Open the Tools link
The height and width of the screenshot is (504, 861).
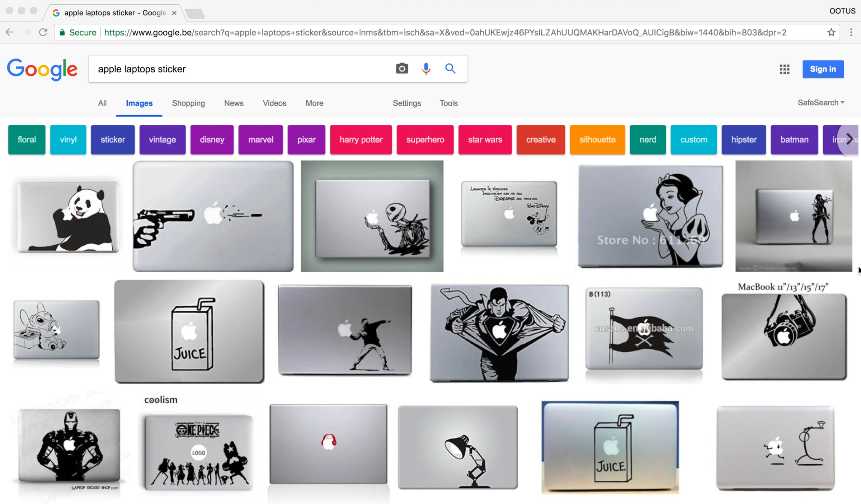448,103
